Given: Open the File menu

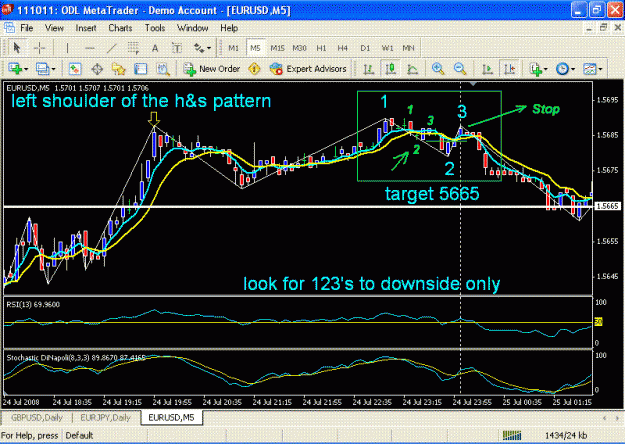Looking at the screenshot, I should click(27, 28).
